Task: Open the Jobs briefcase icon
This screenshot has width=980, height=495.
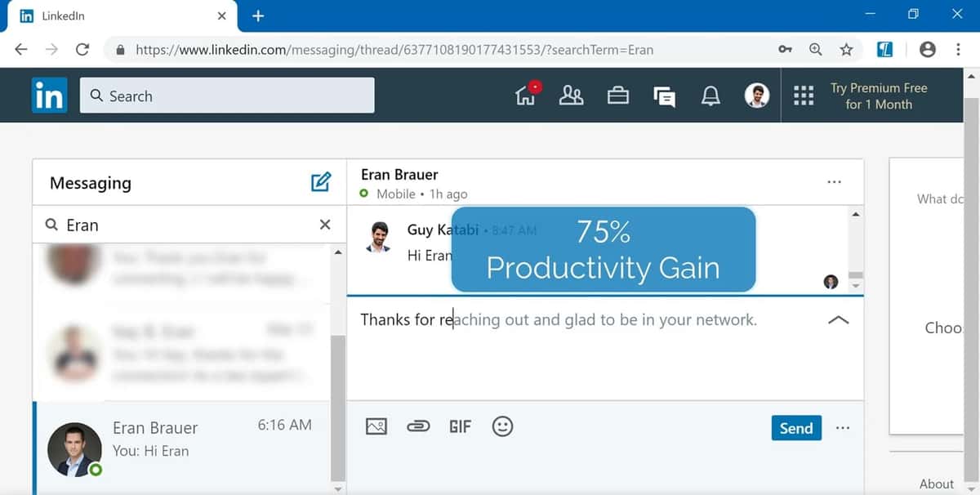Action: pos(618,96)
